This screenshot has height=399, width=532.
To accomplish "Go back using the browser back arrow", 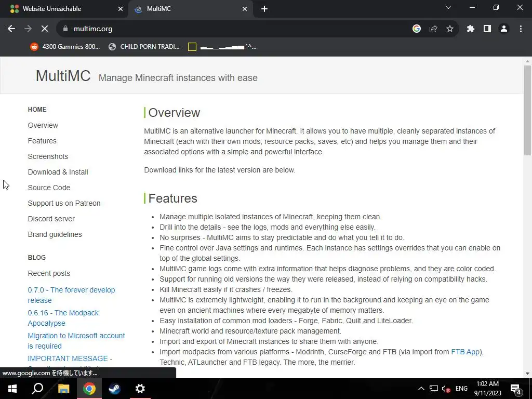I will point(11,29).
